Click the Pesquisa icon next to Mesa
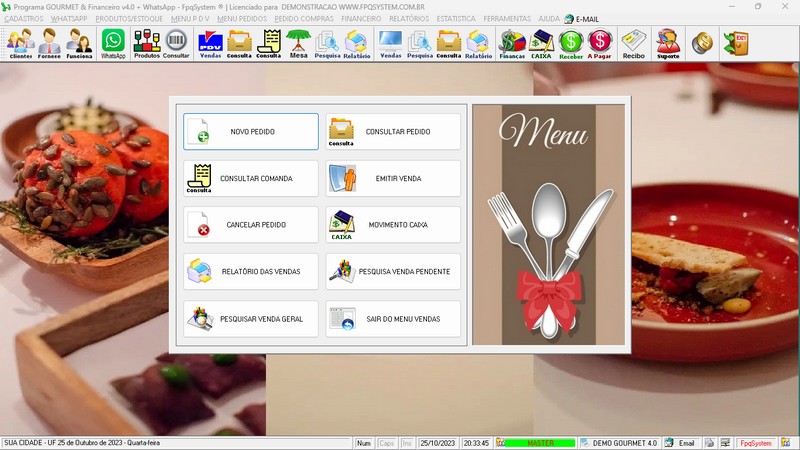Image resolution: width=800 pixels, height=450 pixels. pos(327,44)
